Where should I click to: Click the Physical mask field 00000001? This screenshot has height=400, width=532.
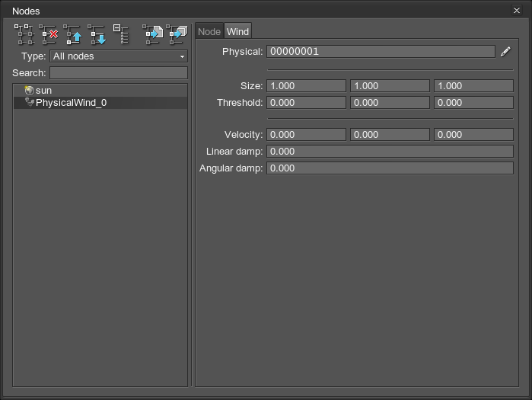click(x=381, y=52)
